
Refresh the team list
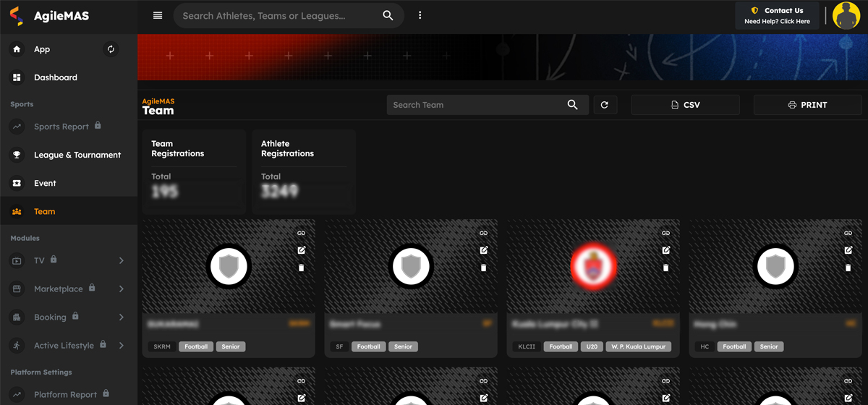[605, 105]
